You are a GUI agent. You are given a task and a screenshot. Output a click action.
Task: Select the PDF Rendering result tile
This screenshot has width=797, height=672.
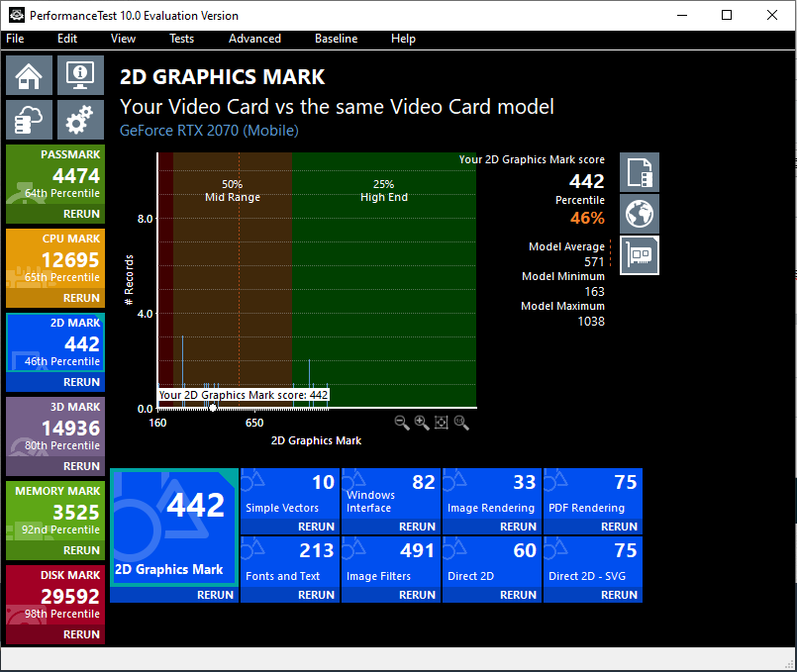click(593, 494)
